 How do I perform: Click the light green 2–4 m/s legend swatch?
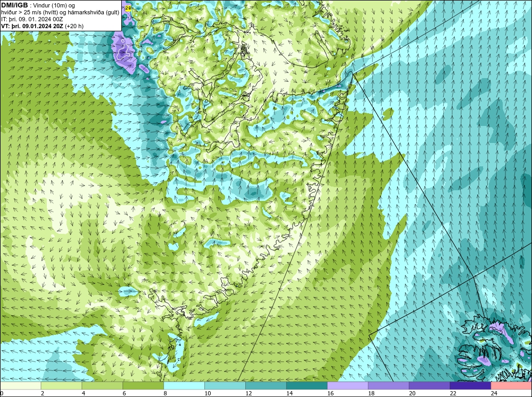click(61, 386)
